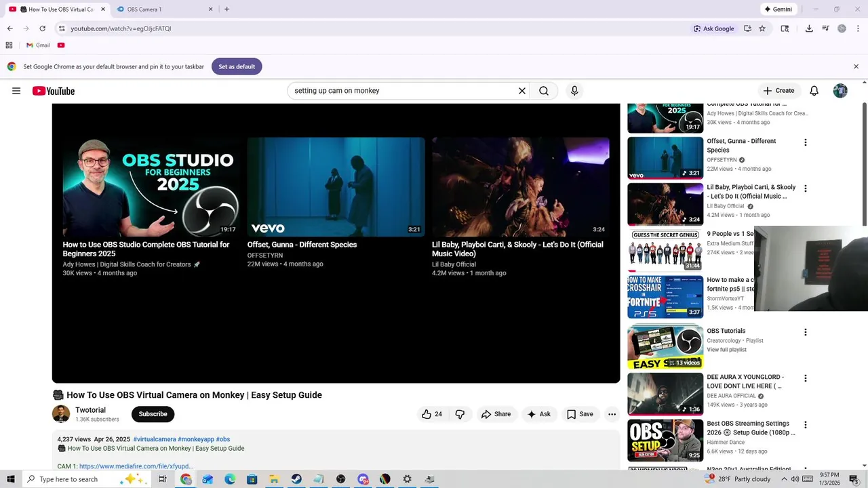The height and width of the screenshot is (488, 868).
Task: Open options for OBS Tutorials playlist
Action: click(x=806, y=332)
